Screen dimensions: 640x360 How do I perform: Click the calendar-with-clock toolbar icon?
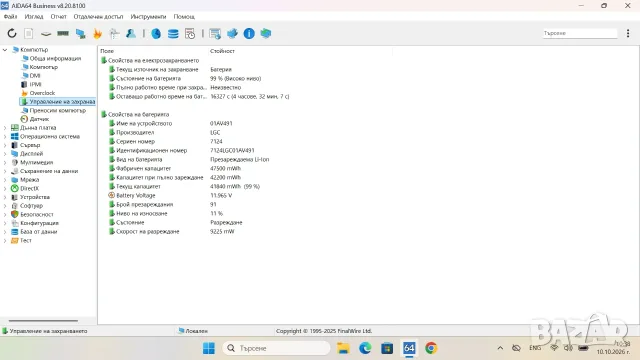pyautogui.click(x=190, y=33)
